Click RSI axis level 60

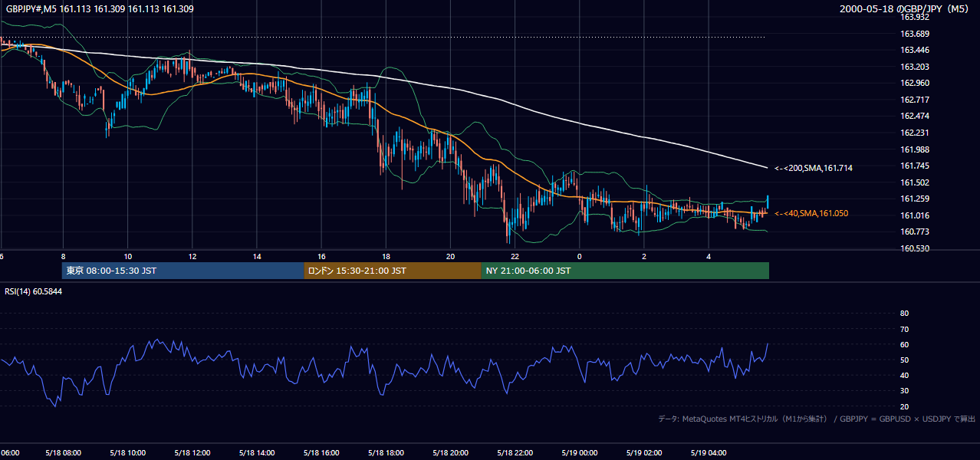[904, 344]
